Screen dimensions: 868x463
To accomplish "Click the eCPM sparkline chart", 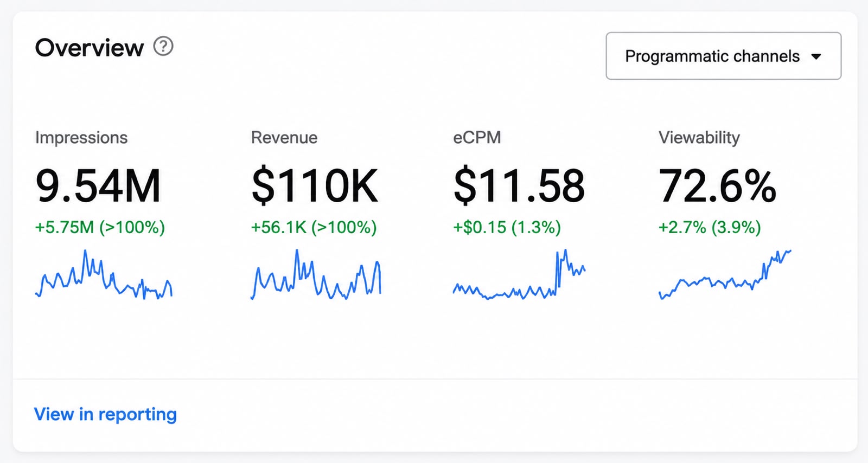I will [x=519, y=274].
